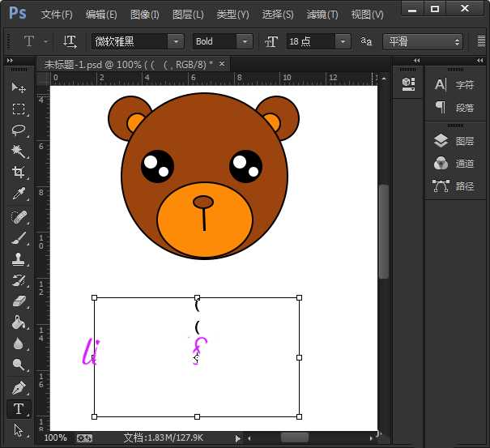Open the Bold font style dropdown
The height and width of the screenshot is (448, 490).
tap(245, 41)
